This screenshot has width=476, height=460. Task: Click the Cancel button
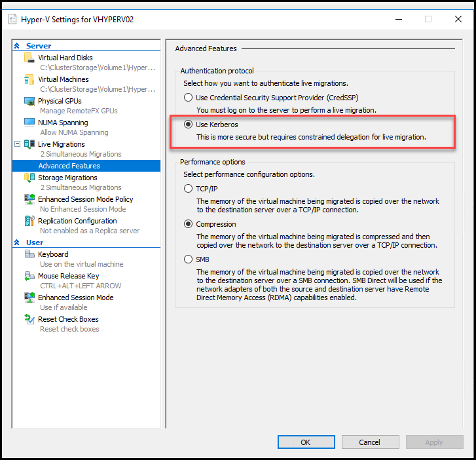tap(370, 442)
